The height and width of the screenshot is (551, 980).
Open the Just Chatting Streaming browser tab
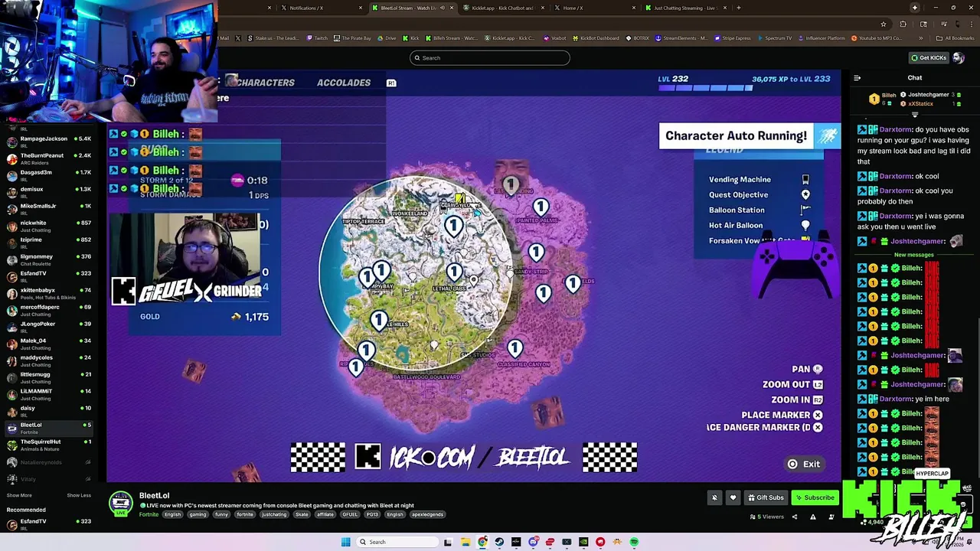685,8
